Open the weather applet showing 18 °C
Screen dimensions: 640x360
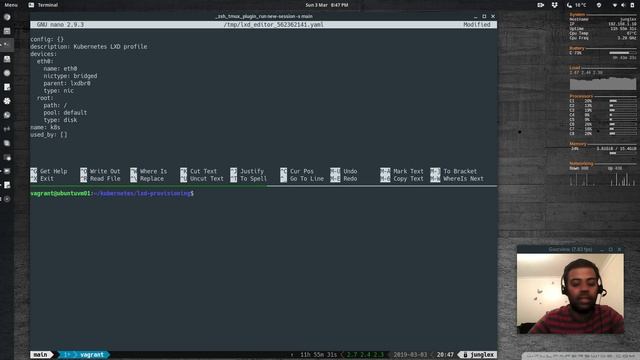pos(576,5)
